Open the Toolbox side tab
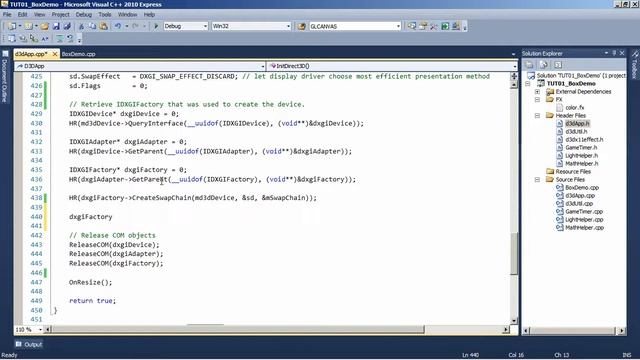This screenshot has width=640, height=360. [635, 65]
